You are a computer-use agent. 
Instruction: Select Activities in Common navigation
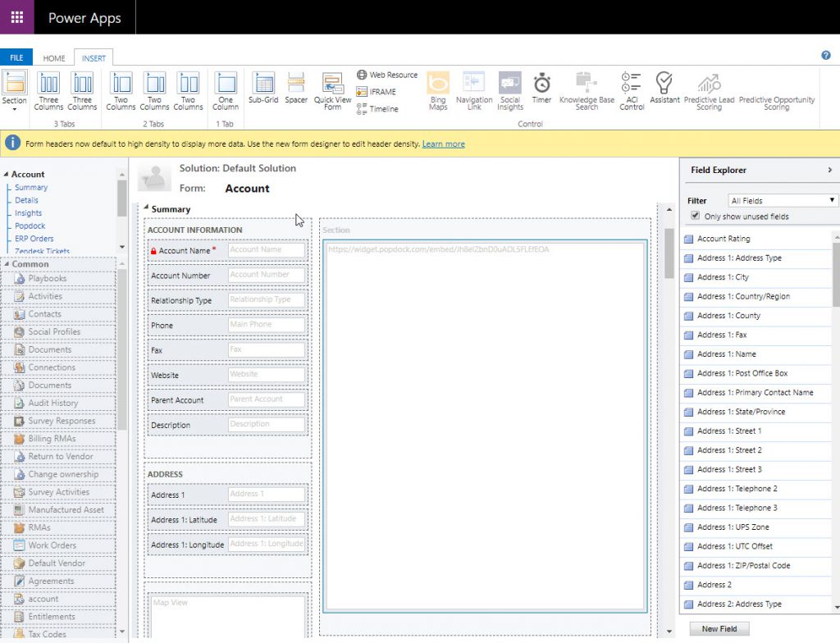pos(58,296)
